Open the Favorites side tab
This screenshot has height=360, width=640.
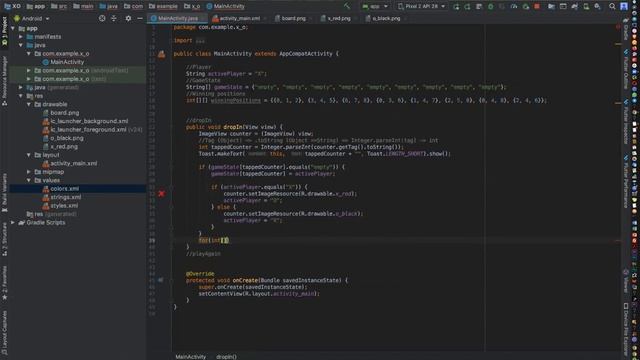[4, 283]
